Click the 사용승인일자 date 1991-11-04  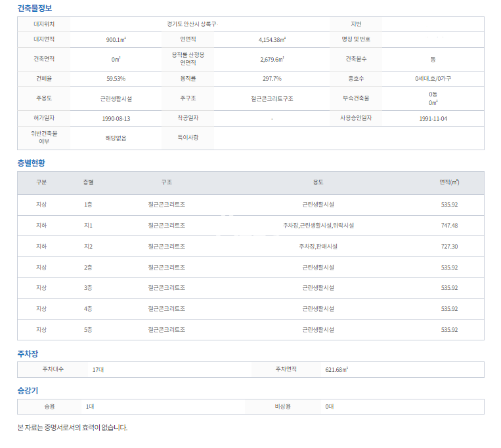tap(433, 119)
